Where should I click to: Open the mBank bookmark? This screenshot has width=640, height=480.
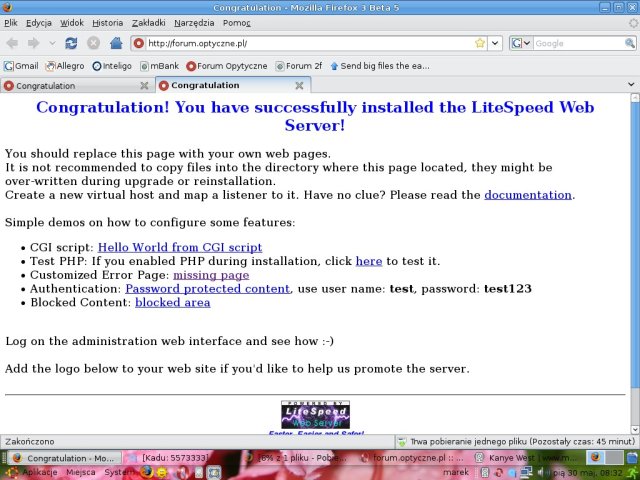click(159, 66)
